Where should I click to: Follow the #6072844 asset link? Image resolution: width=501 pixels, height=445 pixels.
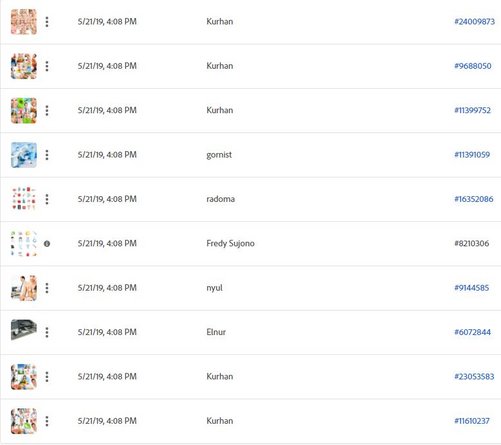[472, 332]
